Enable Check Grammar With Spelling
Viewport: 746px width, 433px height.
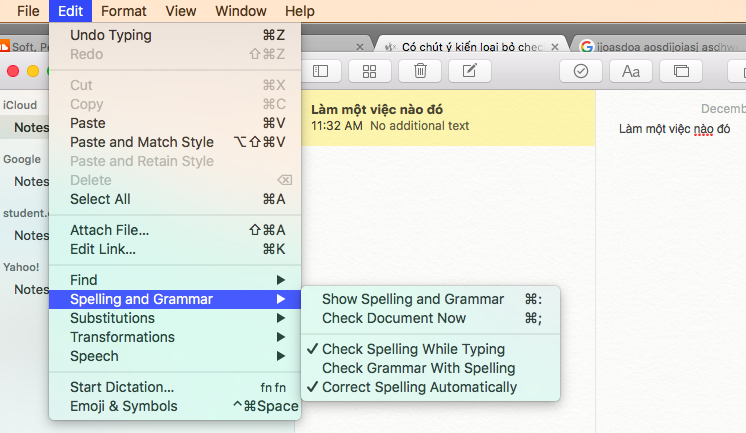pyautogui.click(x=418, y=368)
